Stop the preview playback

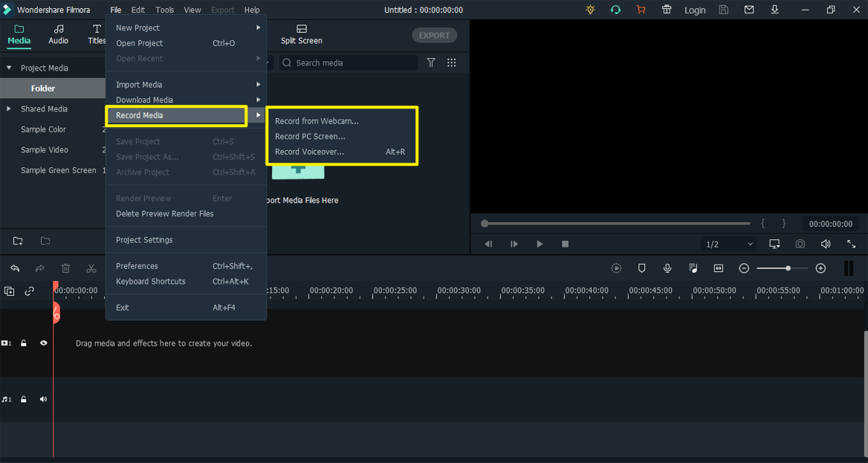[x=566, y=244]
